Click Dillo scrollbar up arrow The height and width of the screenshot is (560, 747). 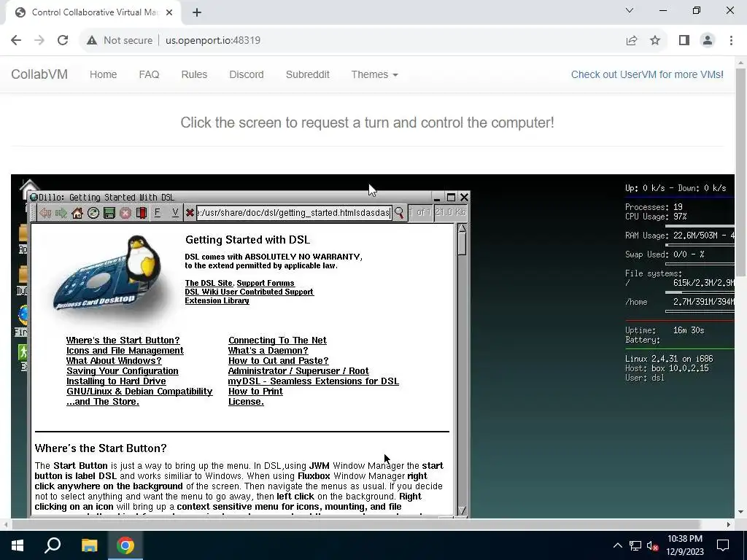coord(462,228)
